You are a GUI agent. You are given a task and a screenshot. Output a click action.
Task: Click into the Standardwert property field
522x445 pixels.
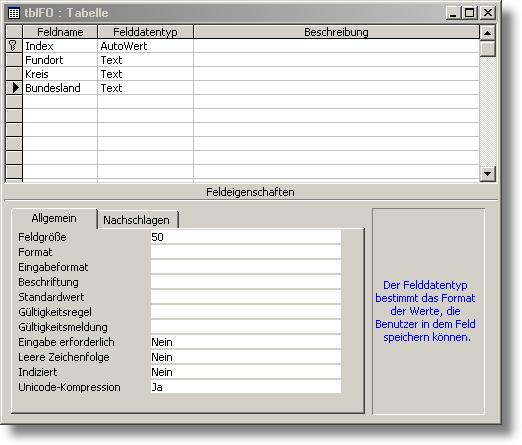(246, 297)
